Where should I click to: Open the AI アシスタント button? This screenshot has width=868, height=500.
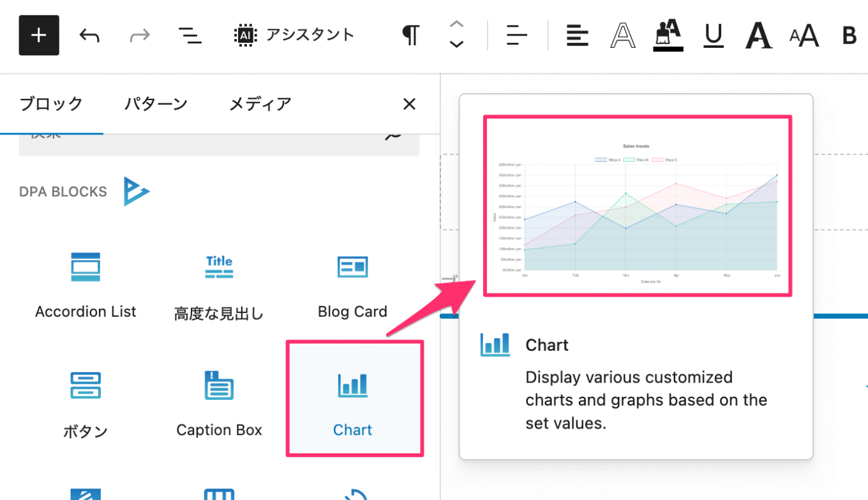pos(294,35)
